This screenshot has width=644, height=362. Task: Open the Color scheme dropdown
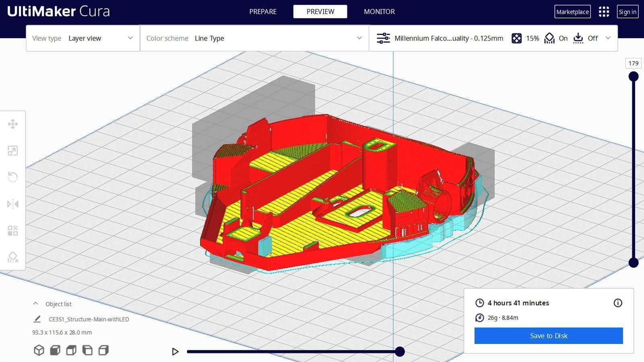[x=254, y=38]
